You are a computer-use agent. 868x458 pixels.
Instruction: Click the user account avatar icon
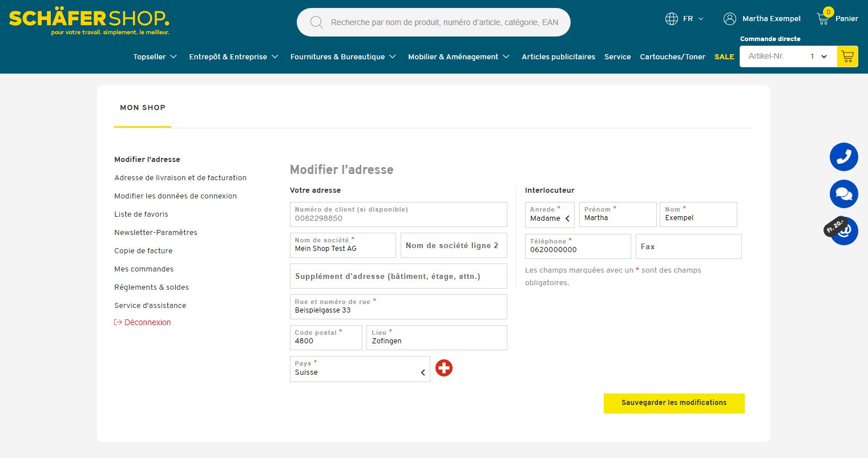pos(730,19)
